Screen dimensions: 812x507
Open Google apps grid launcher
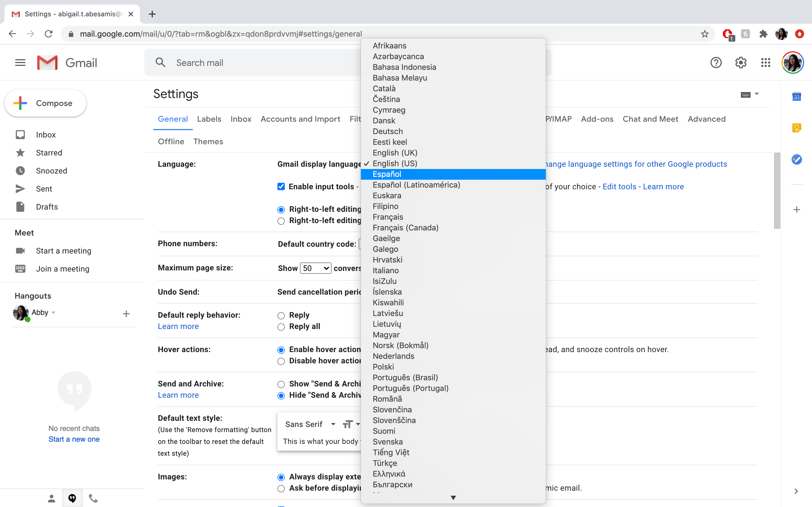pyautogui.click(x=765, y=63)
